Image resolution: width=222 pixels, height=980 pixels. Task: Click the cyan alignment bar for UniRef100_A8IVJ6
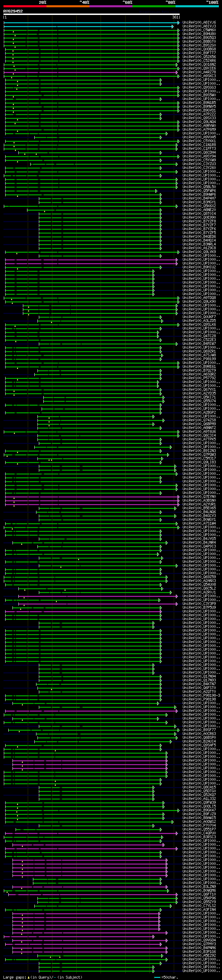92,23
